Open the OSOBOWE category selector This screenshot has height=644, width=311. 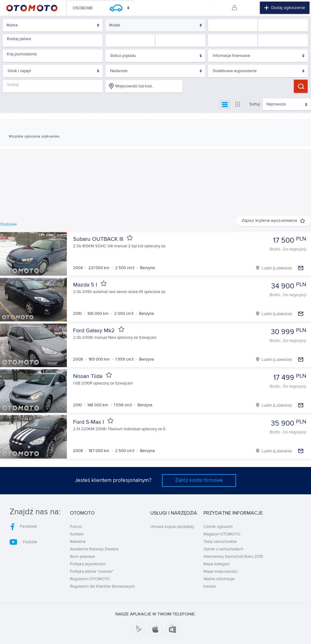[100, 8]
